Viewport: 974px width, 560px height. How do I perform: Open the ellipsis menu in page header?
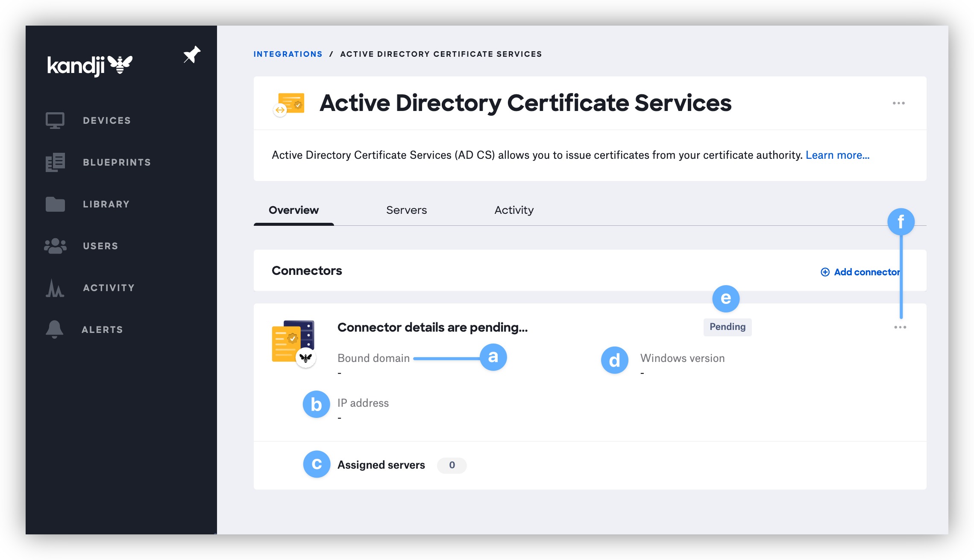[898, 103]
